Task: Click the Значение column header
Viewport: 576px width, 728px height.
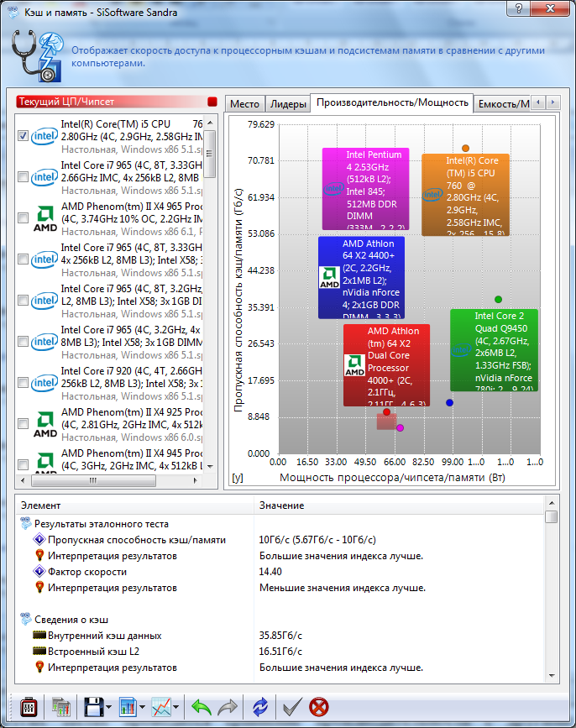Action: (x=399, y=505)
